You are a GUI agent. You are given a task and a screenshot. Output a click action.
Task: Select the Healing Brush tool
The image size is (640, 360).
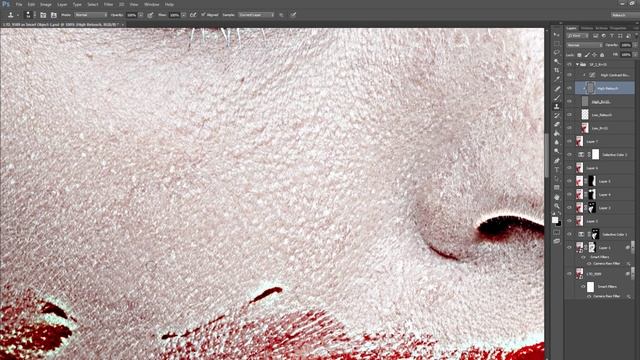pyautogui.click(x=557, y=89)
